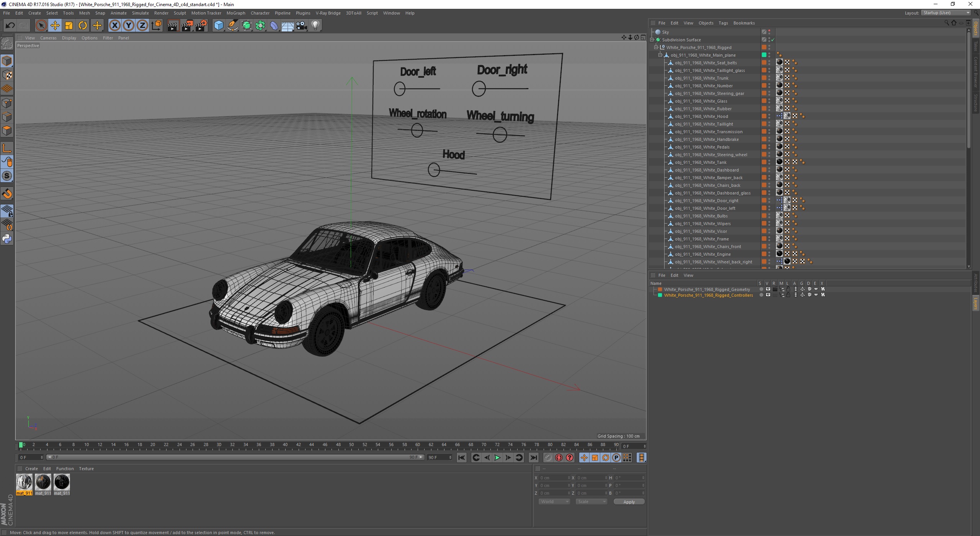Toggle visibility of Rigged_Geometry layer
This screenshot has width=980, height=536.
click(768, 289)
